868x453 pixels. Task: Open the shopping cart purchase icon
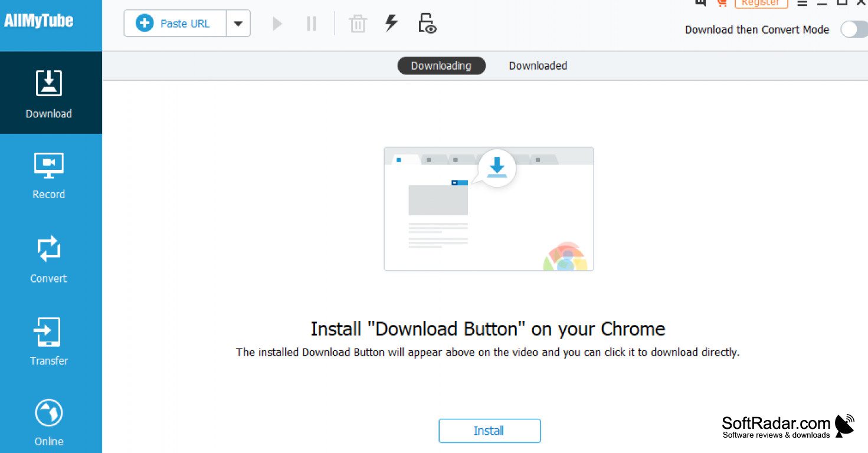722,2
